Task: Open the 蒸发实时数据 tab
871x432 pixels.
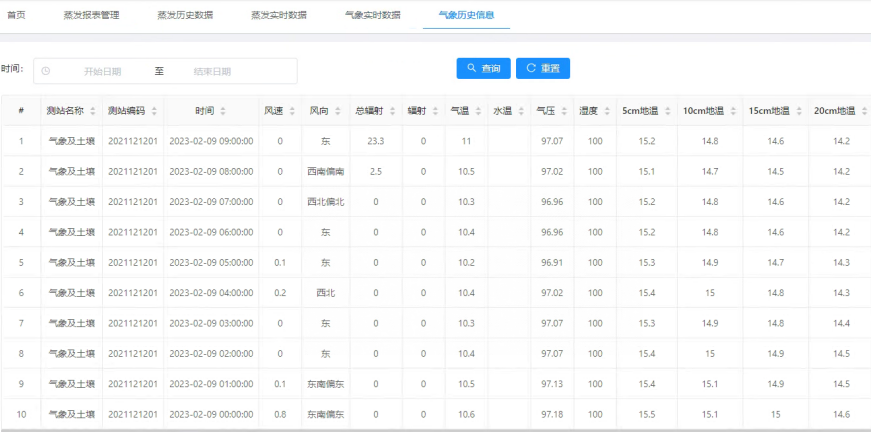Action: 279,15
